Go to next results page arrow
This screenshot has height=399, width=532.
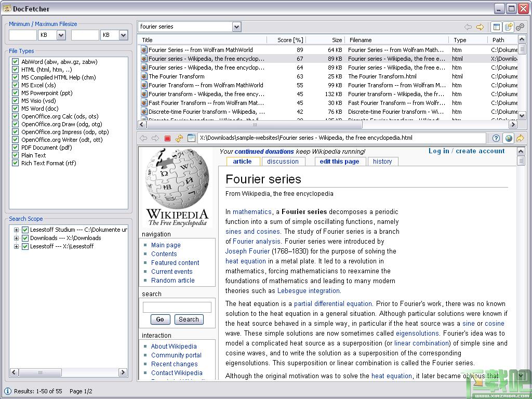click(480, 27)
